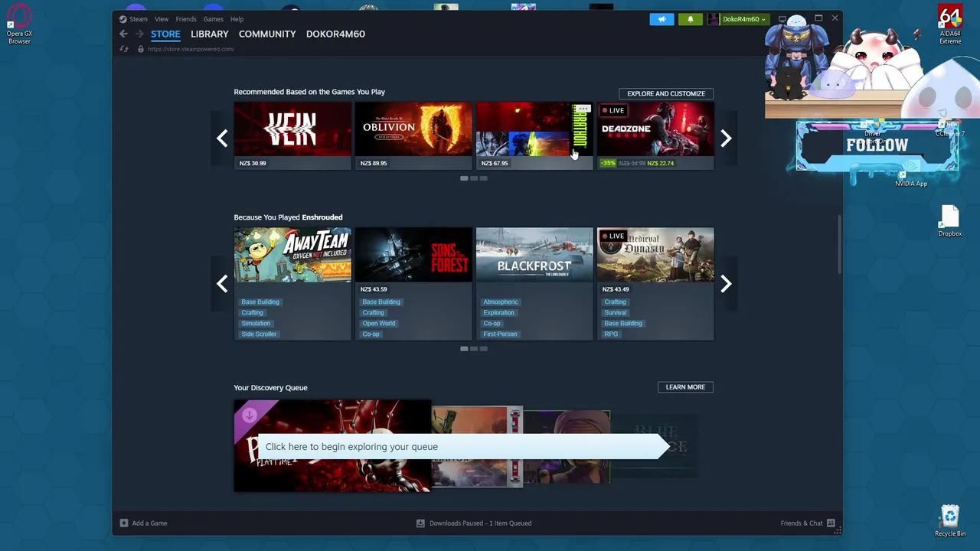This screenshot has height=551, width=980.
Task: Click the three-dot options on Marathon card
Action: click(583, 109)
